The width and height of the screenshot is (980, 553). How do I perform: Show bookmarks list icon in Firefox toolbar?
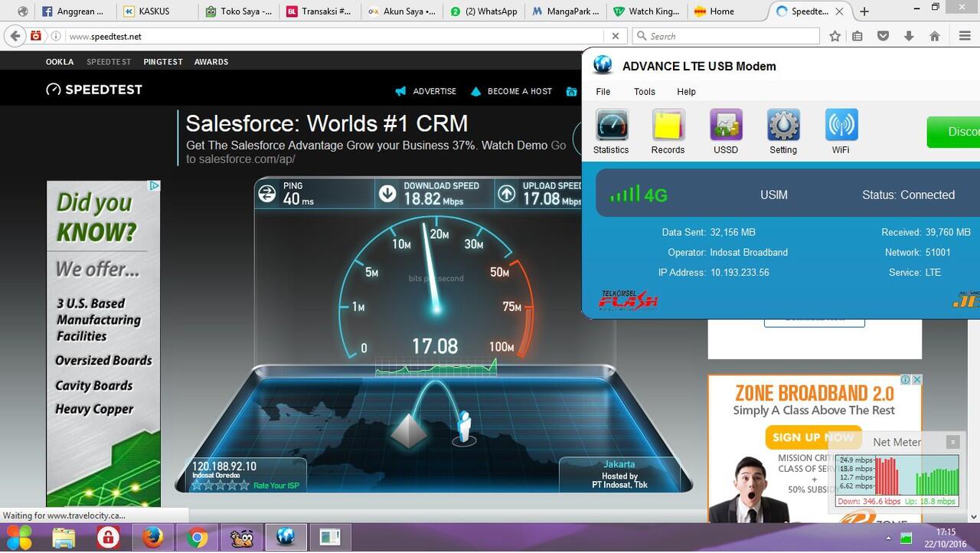pos(857,36)
